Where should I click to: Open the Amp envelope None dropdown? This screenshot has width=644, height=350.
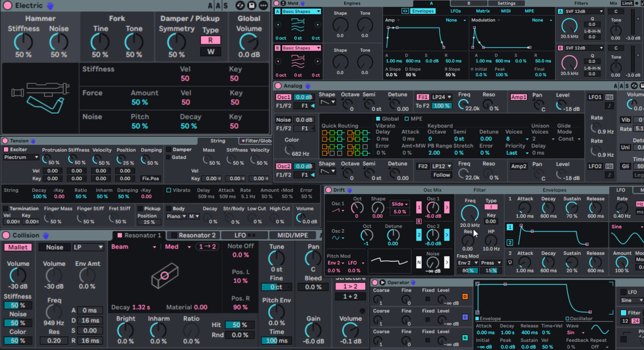[x=456, y=20]
